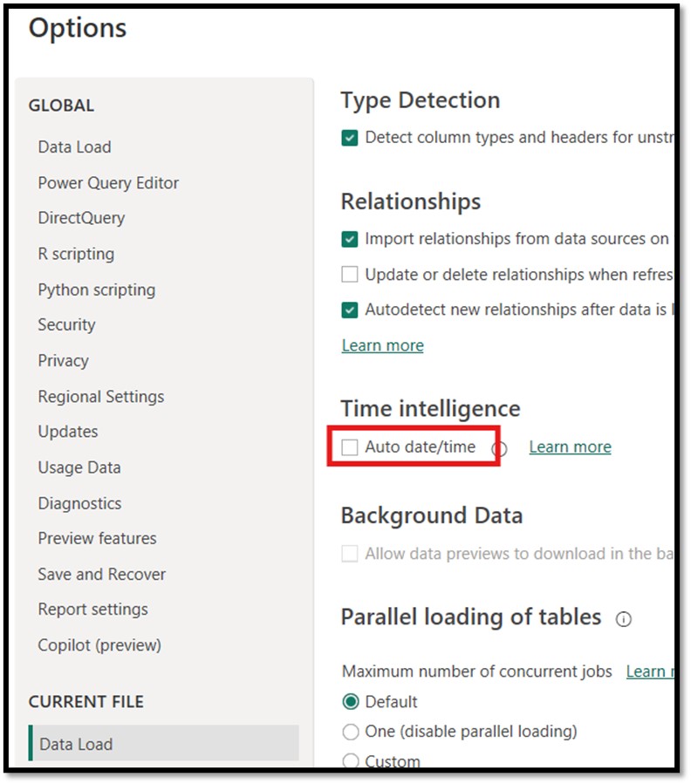Image resolution: width=691 pixels, height=784 pixels.
Task: Toggle Import relationships from data sources
Action: [x=350, y=239]
